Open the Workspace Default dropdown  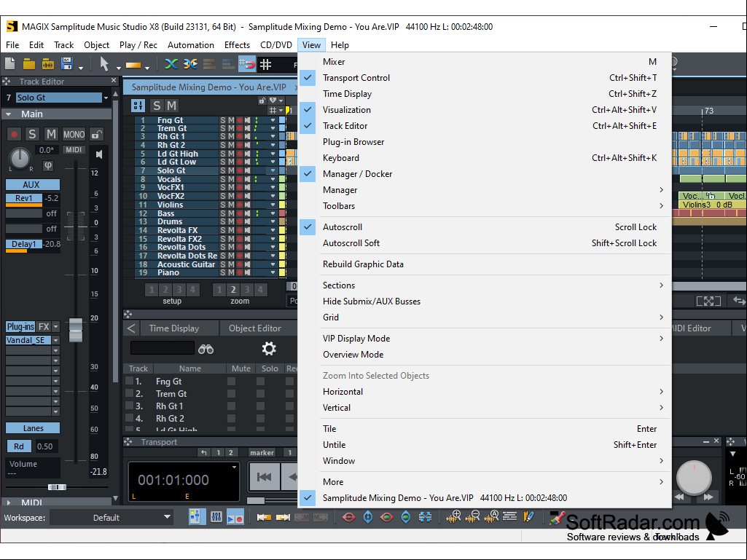(x=167, y=517)
